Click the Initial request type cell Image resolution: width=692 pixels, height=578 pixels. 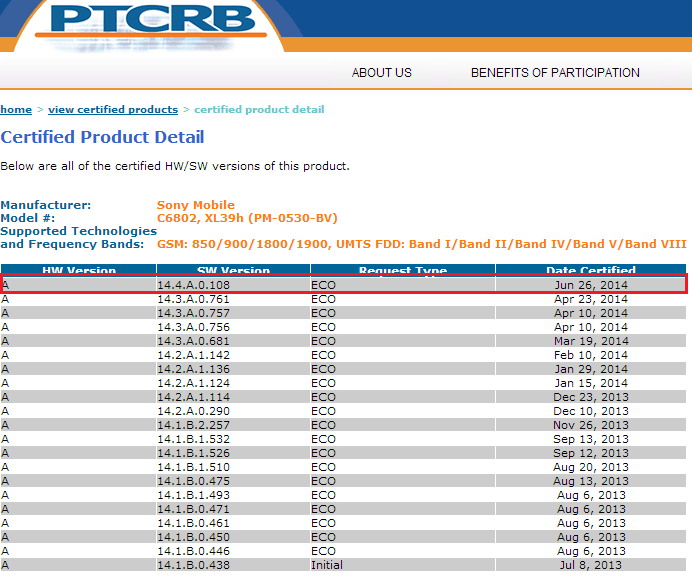pyautogui.click(x=403, y=565)
